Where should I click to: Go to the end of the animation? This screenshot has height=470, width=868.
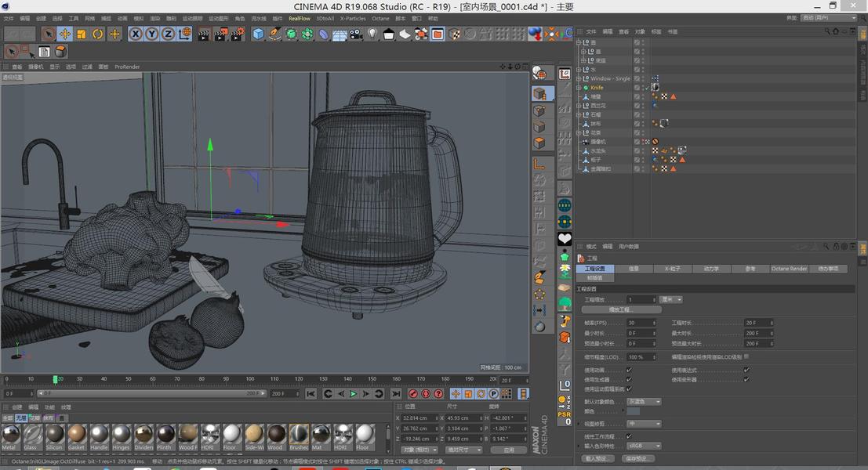point(395,394)
